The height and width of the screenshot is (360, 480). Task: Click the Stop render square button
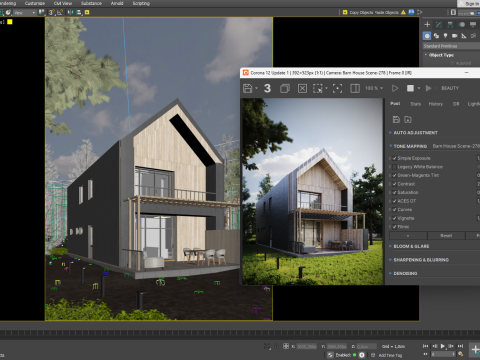(x=410, y=88)
